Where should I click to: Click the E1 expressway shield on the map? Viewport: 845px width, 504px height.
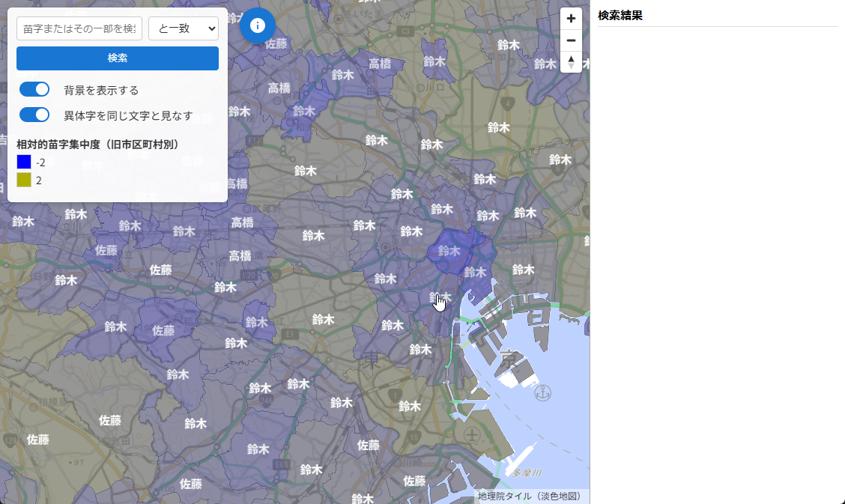(x=290, y=333)
